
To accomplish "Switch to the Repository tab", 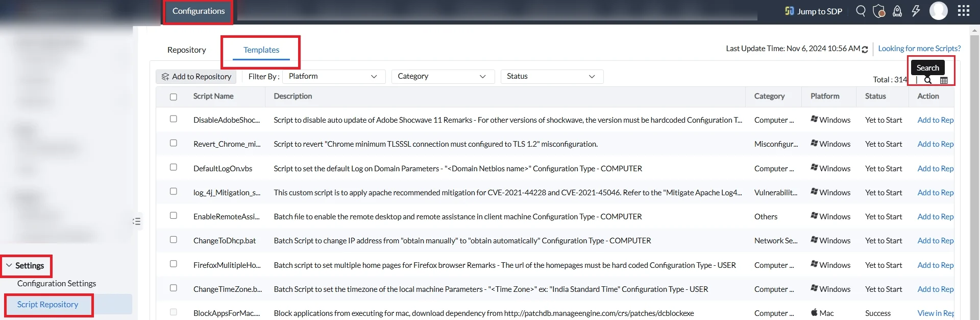I will (186, 50).
